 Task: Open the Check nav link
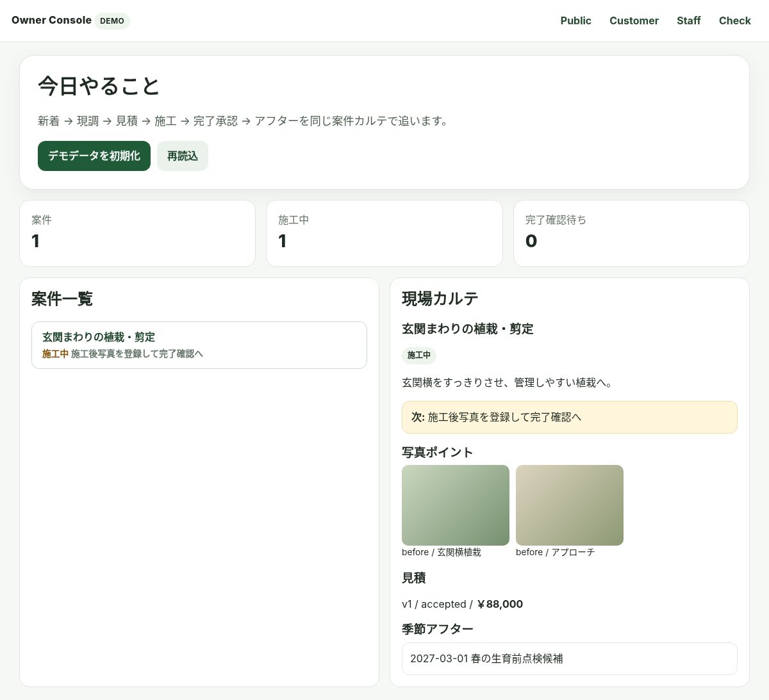point(734,20)
